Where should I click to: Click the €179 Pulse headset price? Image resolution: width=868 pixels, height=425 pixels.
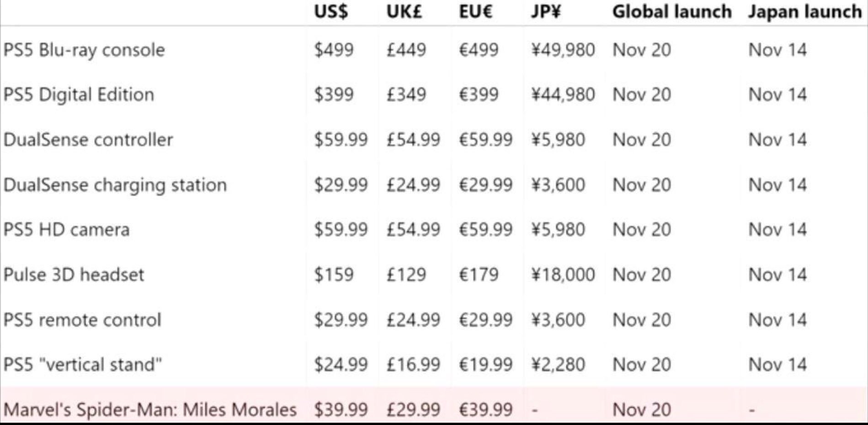click(x=479, y=274)
